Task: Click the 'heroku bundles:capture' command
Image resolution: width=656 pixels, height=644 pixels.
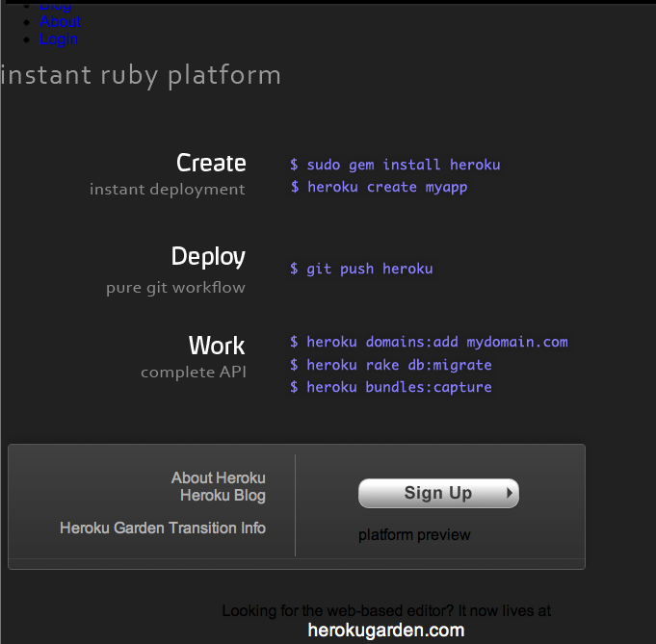Action: 391,387
